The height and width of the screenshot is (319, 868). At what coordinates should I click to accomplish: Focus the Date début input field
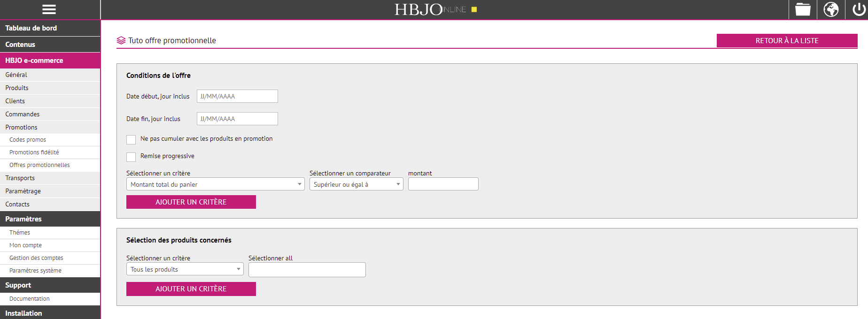tap(237, 96)
